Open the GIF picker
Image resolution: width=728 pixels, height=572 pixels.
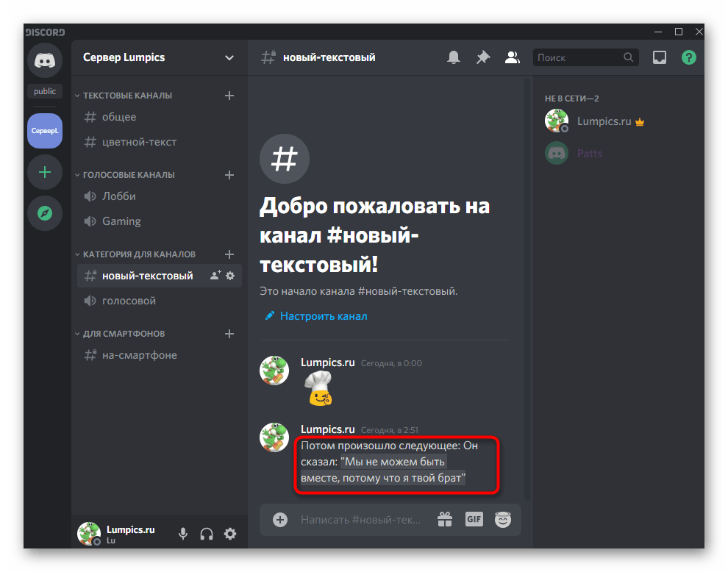(474, 519)
